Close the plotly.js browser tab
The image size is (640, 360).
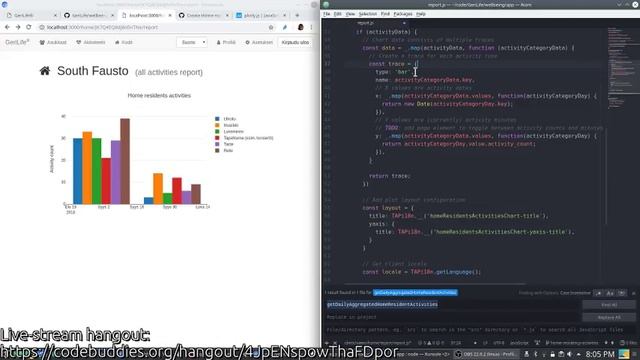284,16
